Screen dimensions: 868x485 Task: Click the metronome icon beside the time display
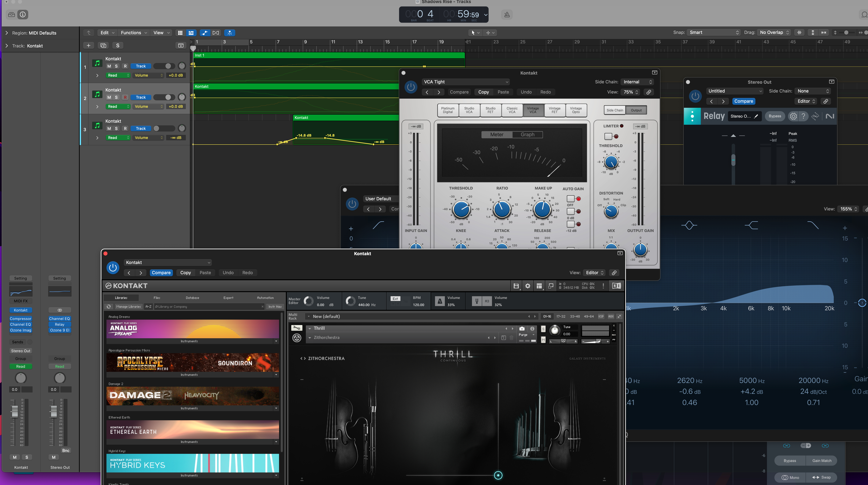507,14
